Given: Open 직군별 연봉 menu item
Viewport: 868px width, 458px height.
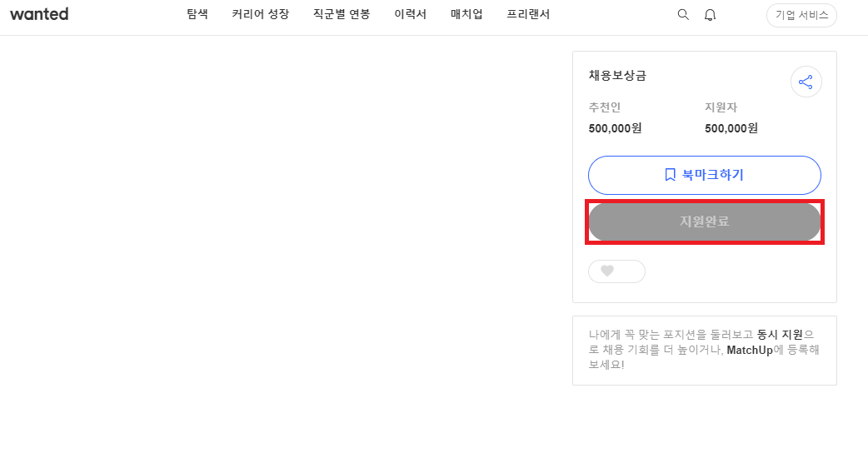Looking at the screenshot, I should (x=342, y=14).
